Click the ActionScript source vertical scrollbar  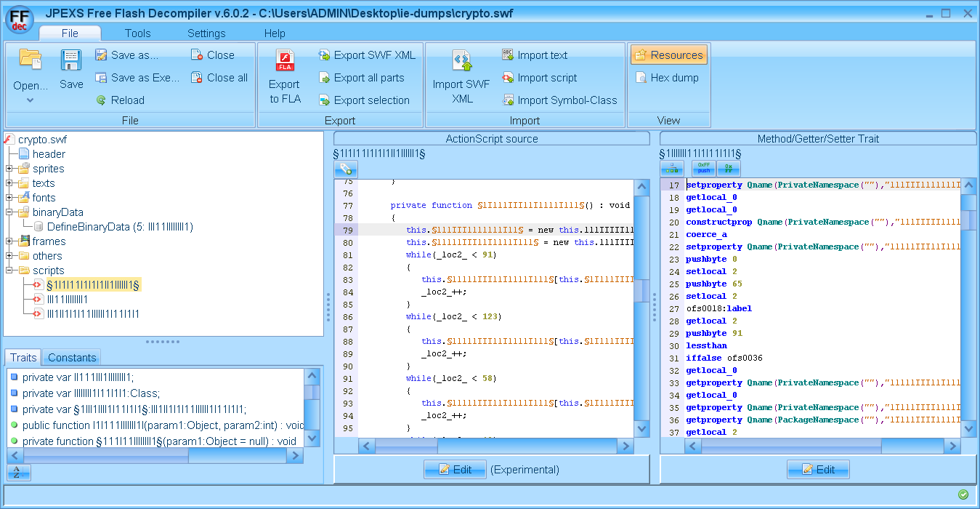641,309
